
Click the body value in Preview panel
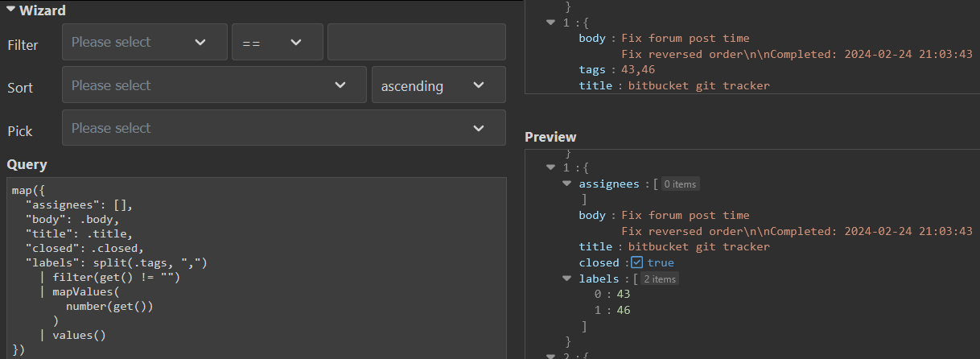click(x=797, y=223)
